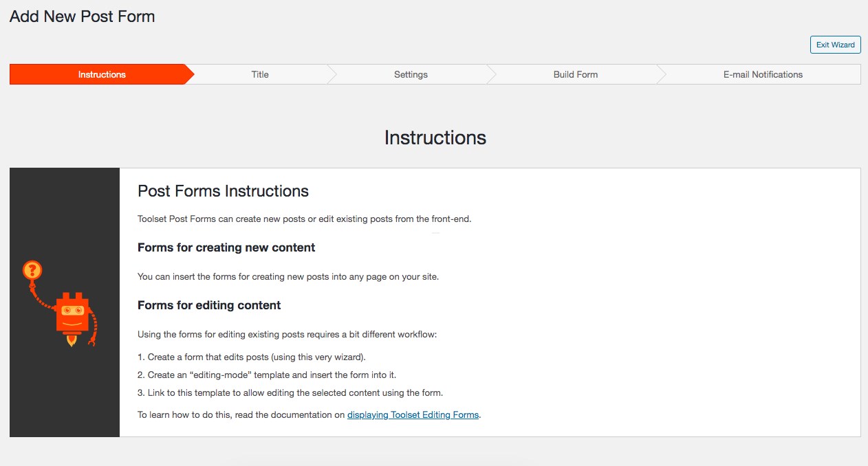Click list item 1 Create a form that edits posts
Viewport: 868px width, 466px height.
coord(252,357)
